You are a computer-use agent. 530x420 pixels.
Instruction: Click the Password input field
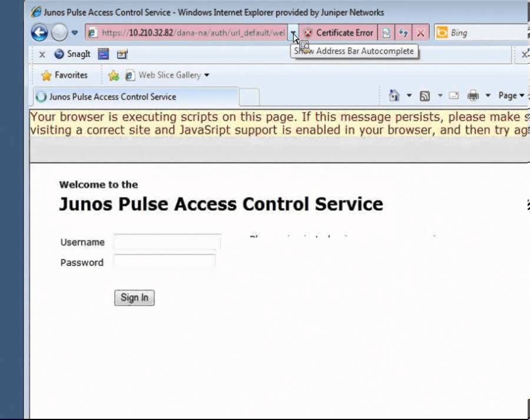pos(165,262)
